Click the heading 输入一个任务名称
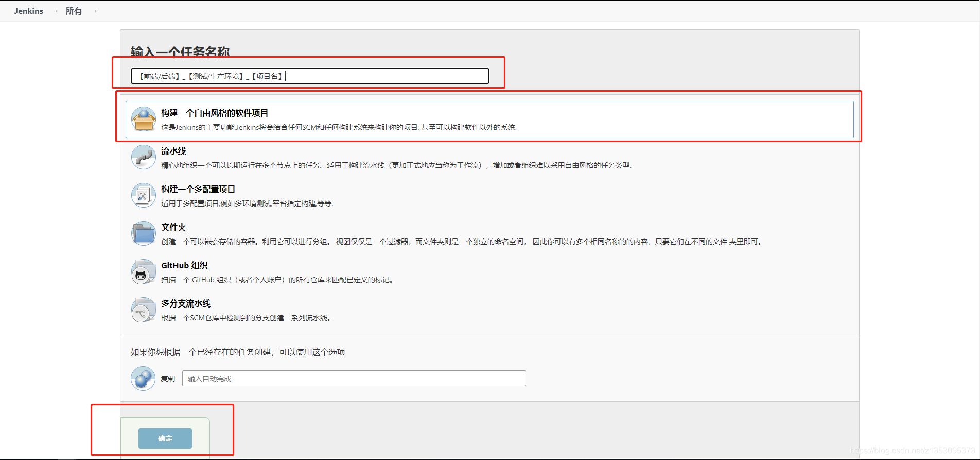The image size is (980, 460). click(180, 52)
